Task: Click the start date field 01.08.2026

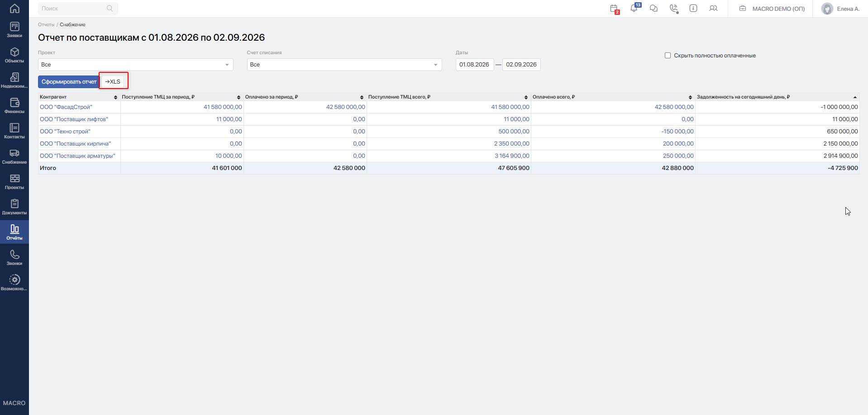Action: 474,65
